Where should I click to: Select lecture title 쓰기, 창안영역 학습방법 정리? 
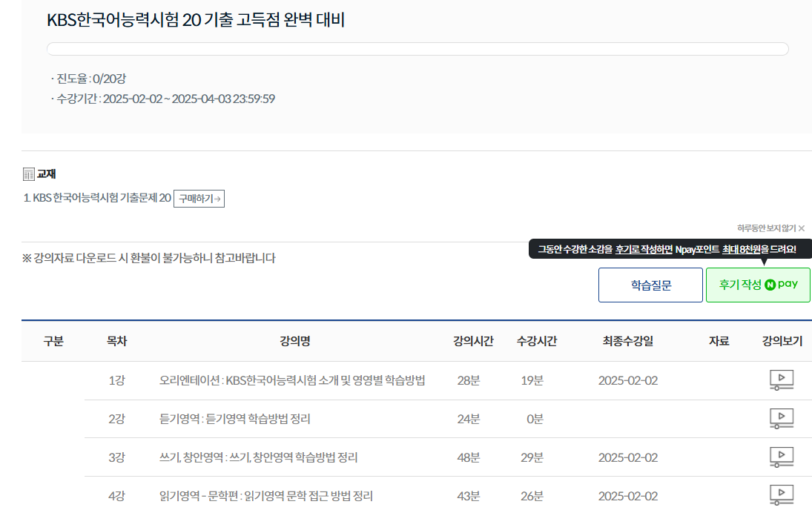[258, 457]
